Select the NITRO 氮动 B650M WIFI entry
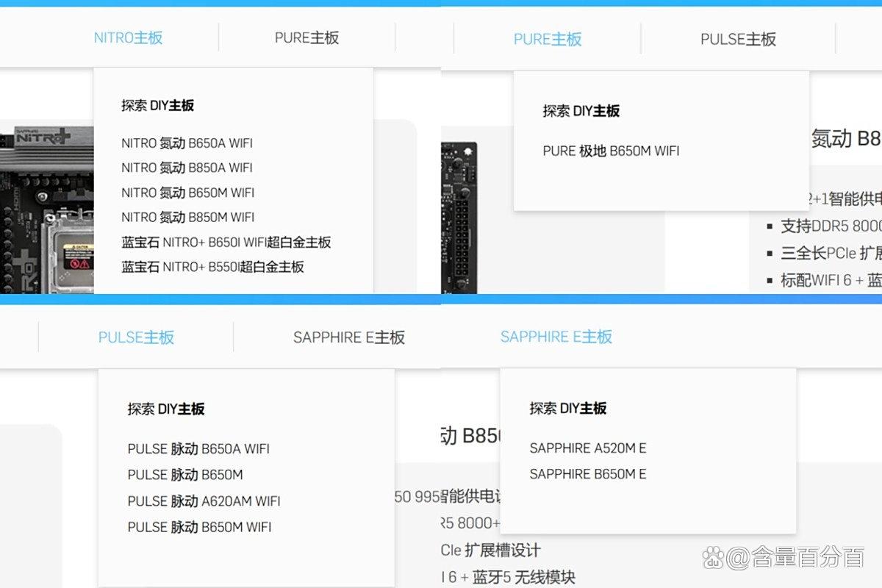The width and height of the screenshot is (882, 588). coord(187,193)
